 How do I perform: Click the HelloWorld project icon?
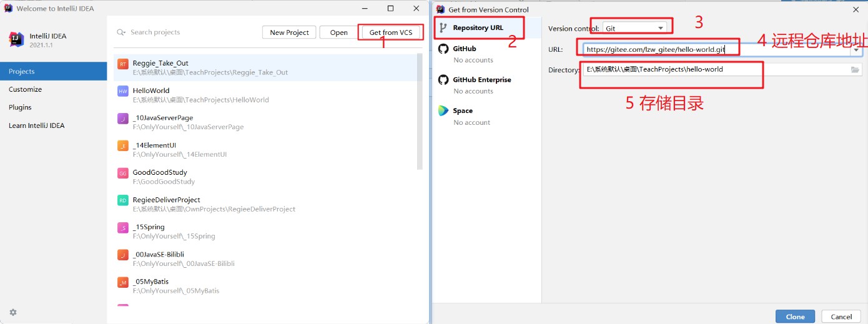coord(123,91)
